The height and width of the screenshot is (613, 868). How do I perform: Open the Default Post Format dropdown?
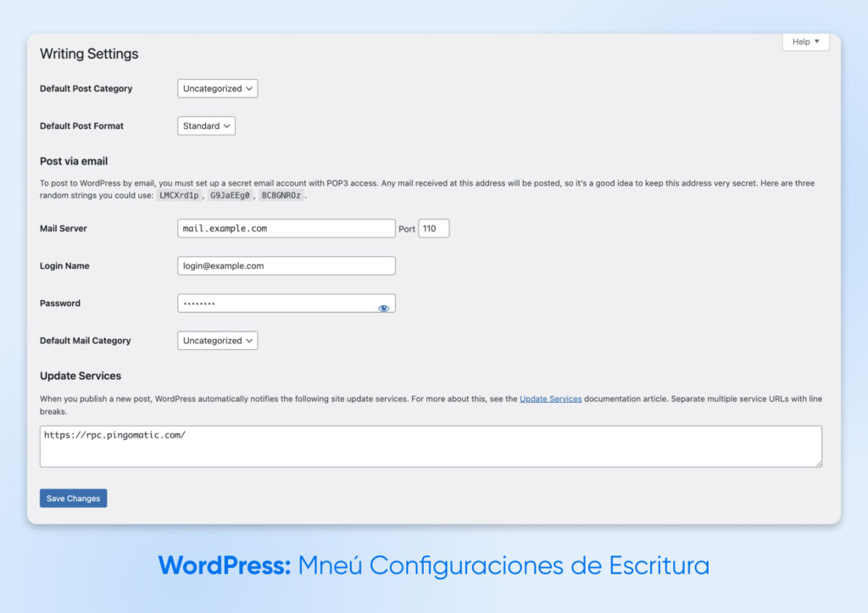205,125
